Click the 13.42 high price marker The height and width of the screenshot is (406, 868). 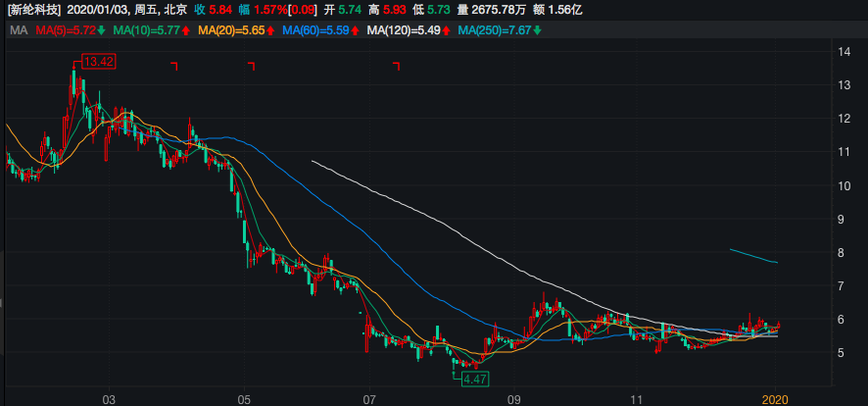(x=100, y=62)
